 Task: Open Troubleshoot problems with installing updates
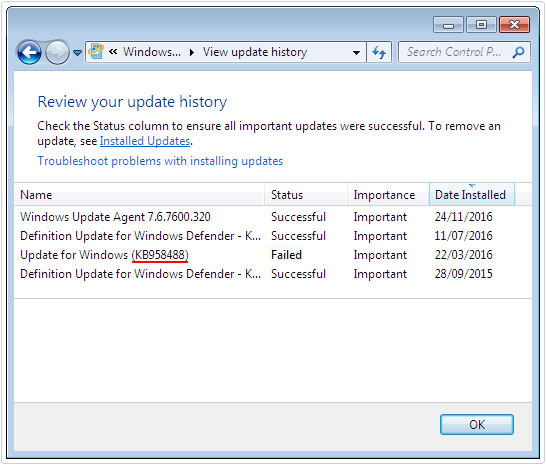pyautogui.click(x=160, y=161)
